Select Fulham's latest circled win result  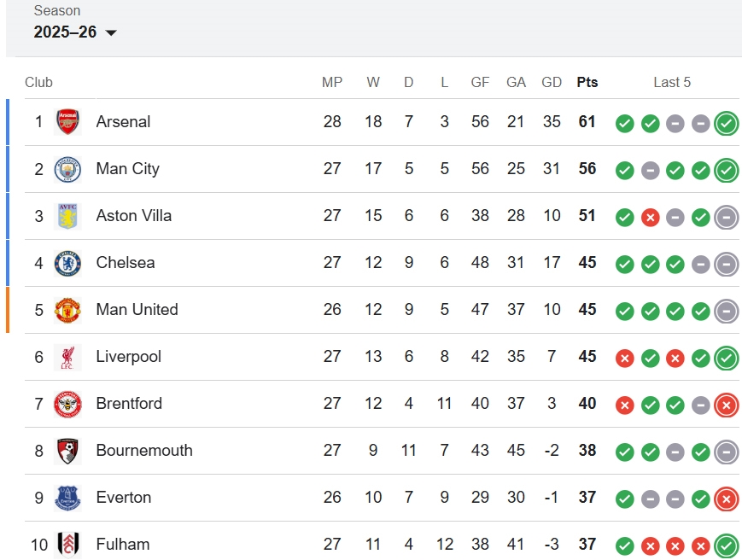click(x=727, y=545)
